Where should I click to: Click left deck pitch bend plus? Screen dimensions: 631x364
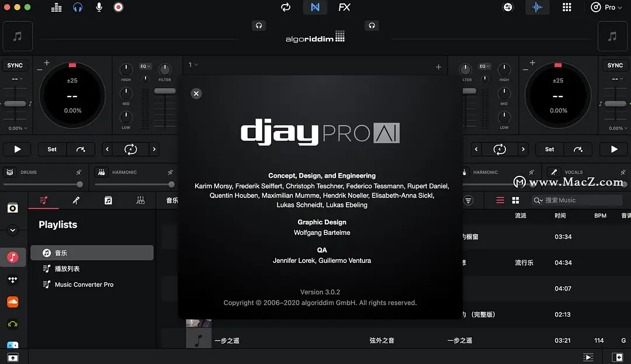pos(47,63)
